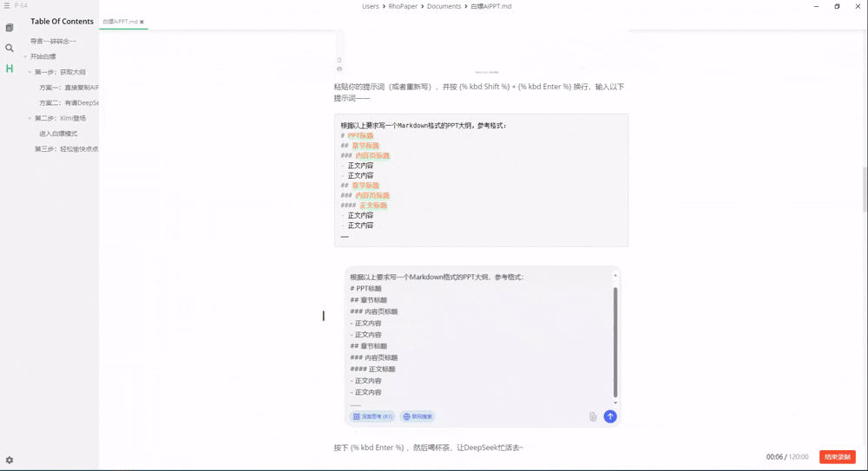Click the editor's vertical scrollbar thumb

pyautogui.click(x=865, y=188)
